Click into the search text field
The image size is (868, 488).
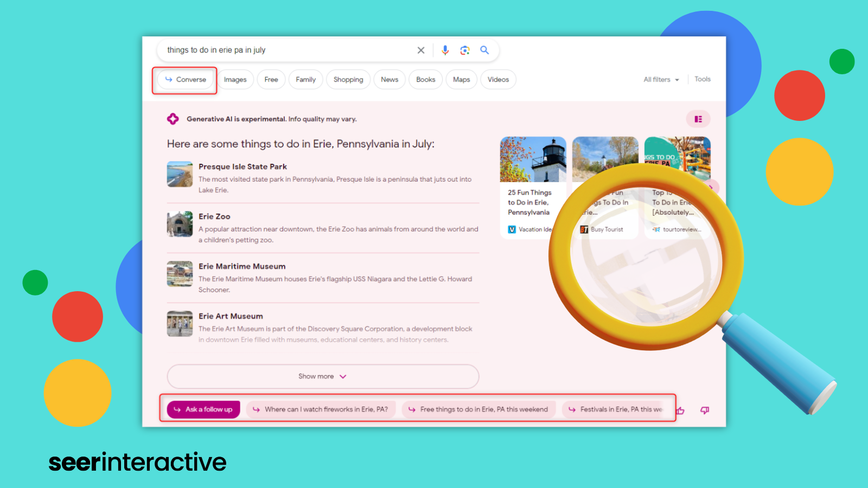288,50
